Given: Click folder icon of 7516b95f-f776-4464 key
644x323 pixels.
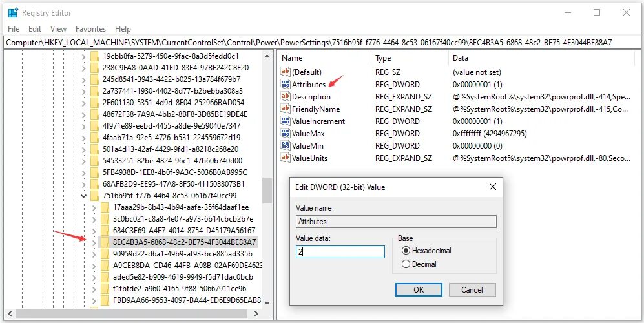Looking at the screenshot, I should point(95,196).
